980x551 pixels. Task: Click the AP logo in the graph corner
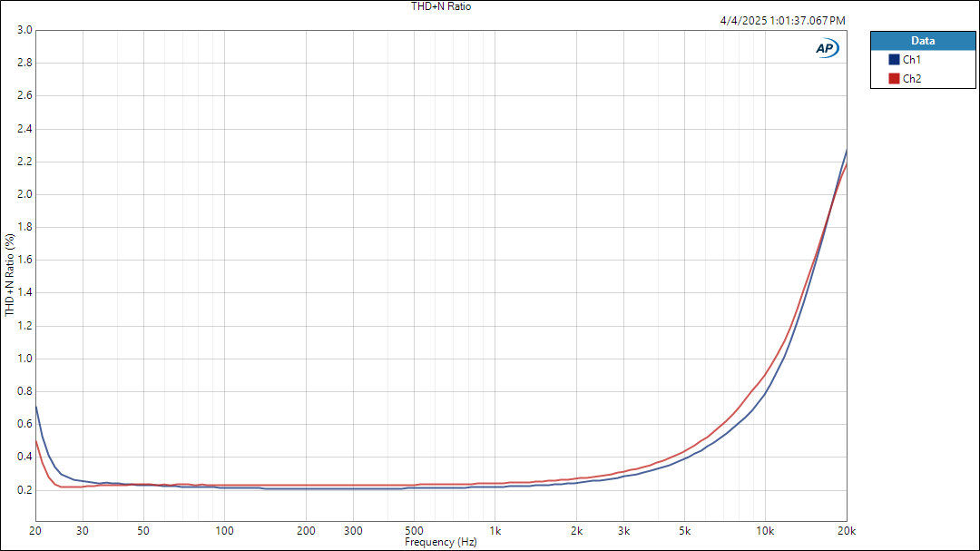click(827, 49)
